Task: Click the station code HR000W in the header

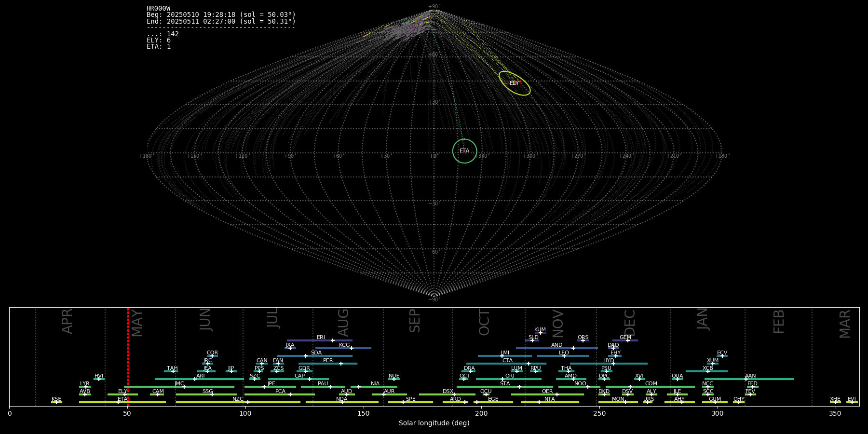Action: pos(158,9)
